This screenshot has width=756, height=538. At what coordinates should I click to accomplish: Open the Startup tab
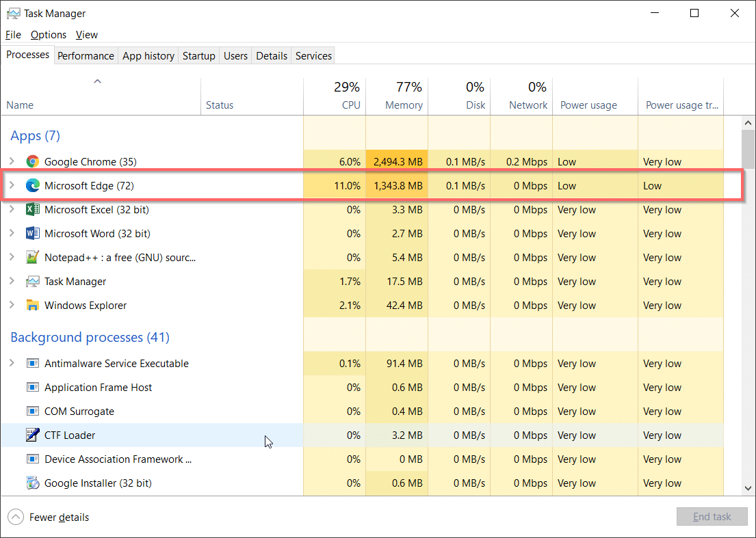tap(198, 56)
